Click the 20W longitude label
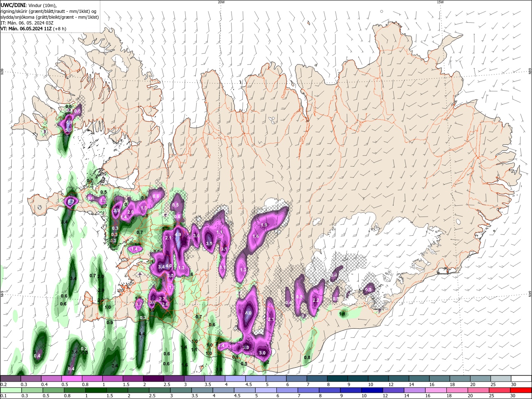Viewport: 532px width, 399px height. (221, 2)
